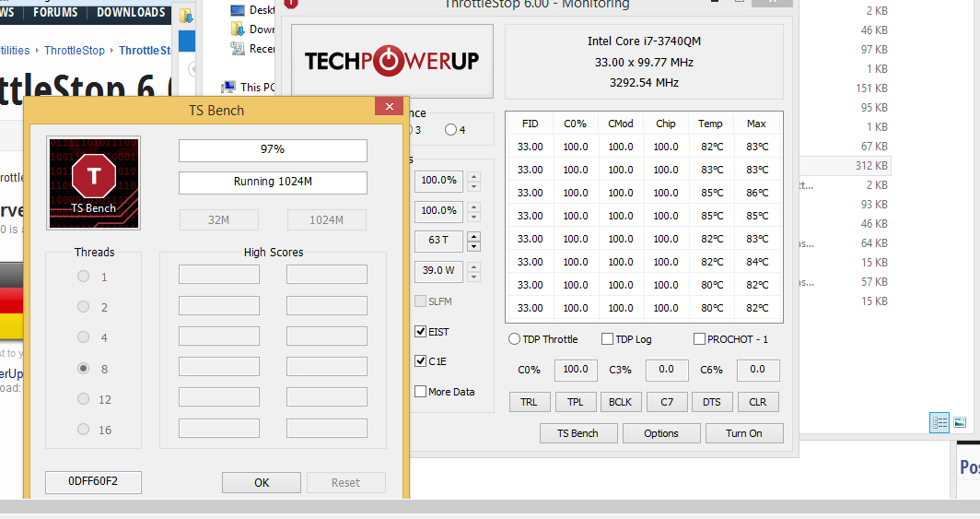
Task: Click the BCLK button
Action: pos(621,402)
